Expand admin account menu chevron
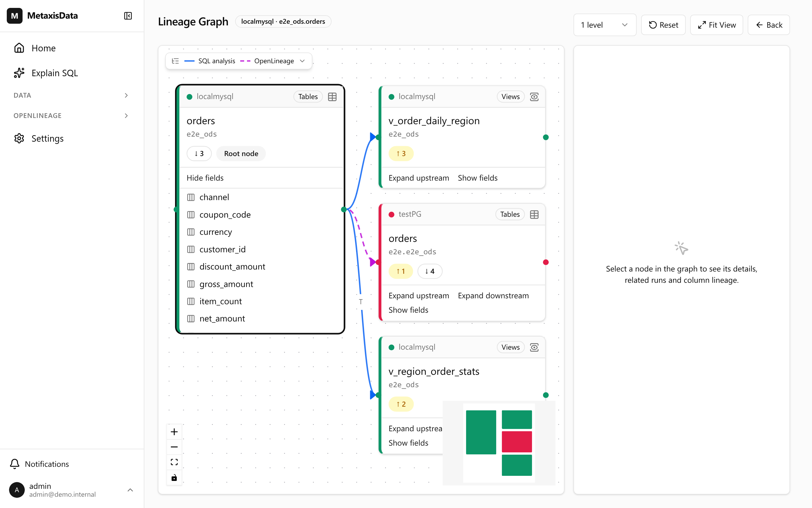 pyautogui.click(x=130, y=490)
